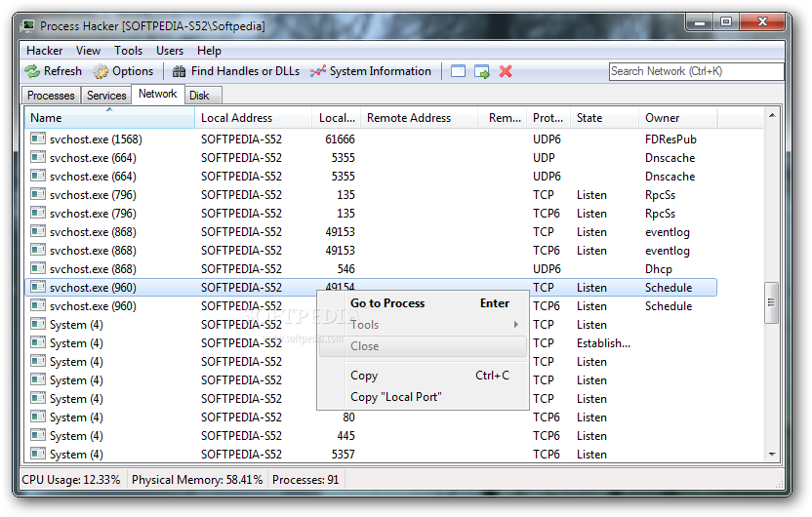The height and width of the screenshot is (517, 812).
Task: Select svchost.exe (868) TCP eventlog row
Action: (x=370, y=232)
